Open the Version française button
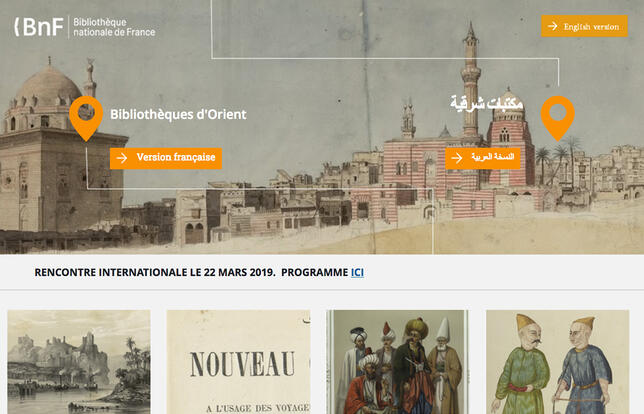 (166, 158)
